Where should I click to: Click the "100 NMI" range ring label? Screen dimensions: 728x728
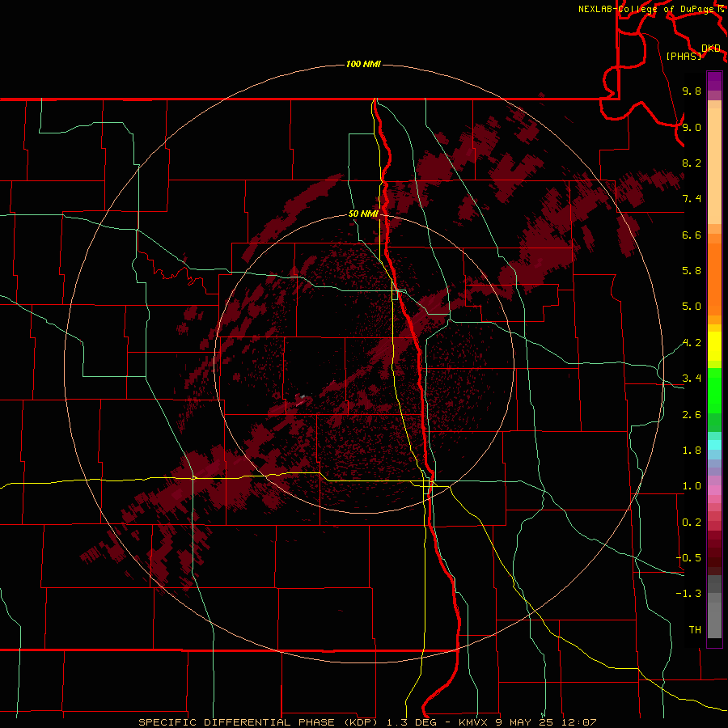coord(363,64)
